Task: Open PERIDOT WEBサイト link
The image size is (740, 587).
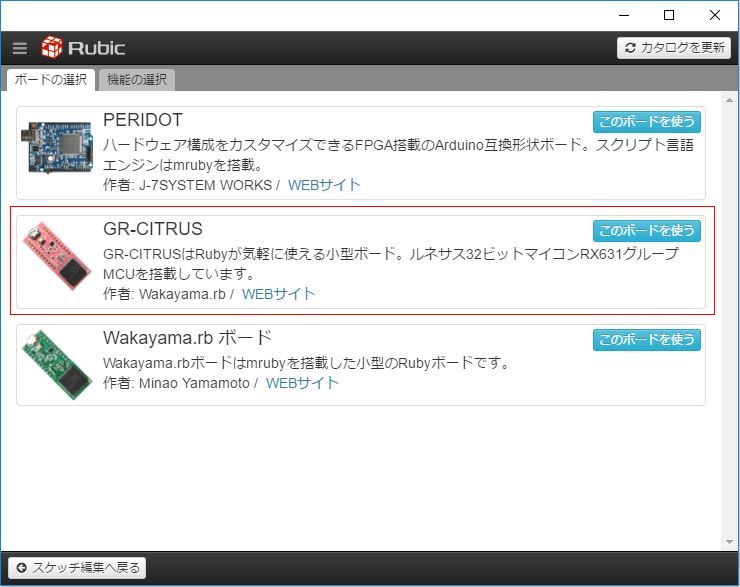Action: point(324,185)
